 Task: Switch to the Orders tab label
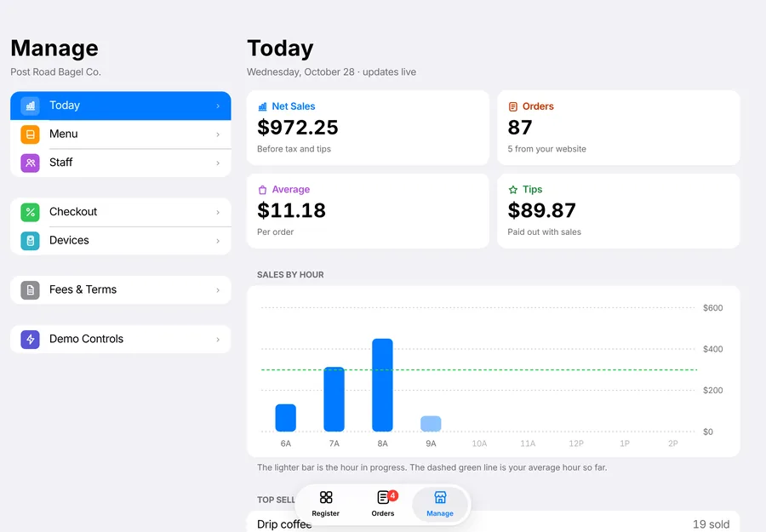383,513
